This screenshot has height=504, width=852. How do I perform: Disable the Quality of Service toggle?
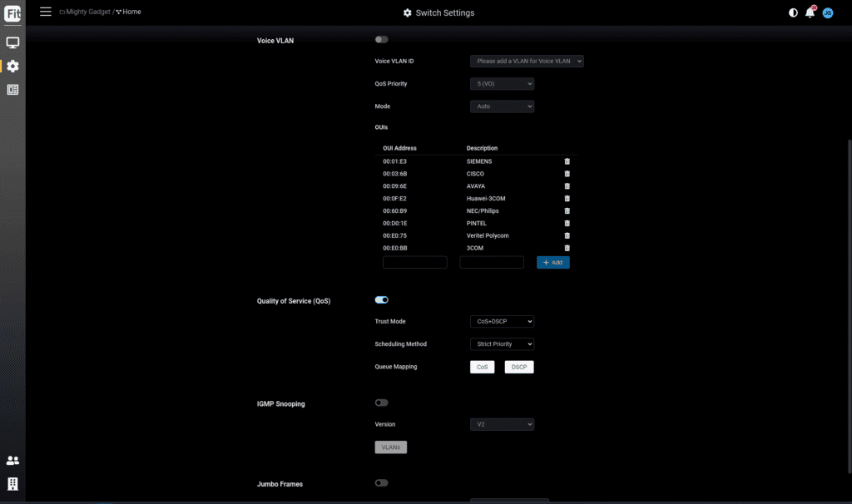pos(381,300)
